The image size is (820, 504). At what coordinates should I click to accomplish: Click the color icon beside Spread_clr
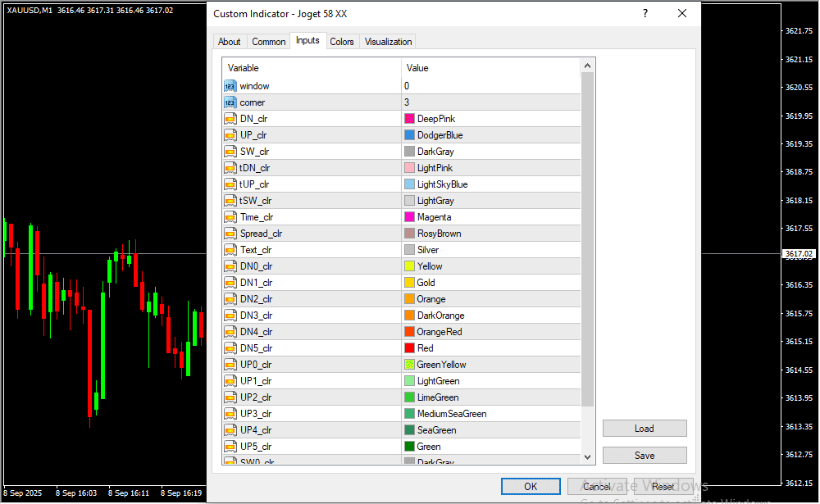click(x=230, y=234)
